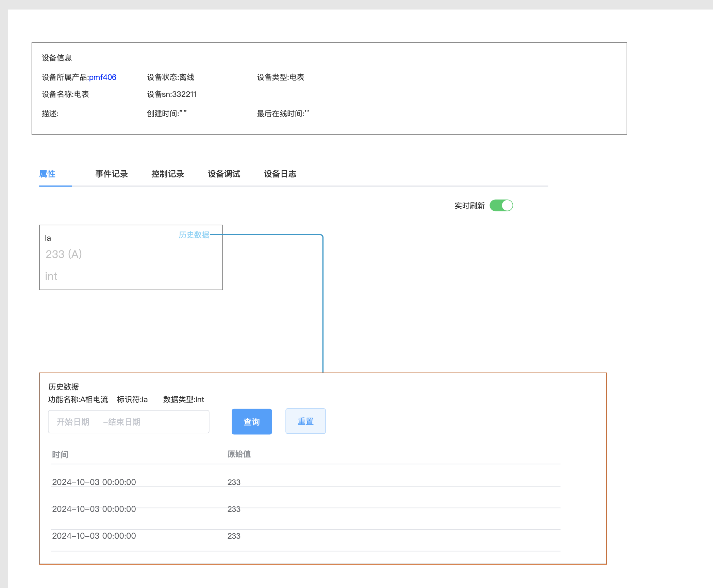Screen dimensions: 713x588
Task: Click the 233 (A) current reading
Action: click(64, 254)
